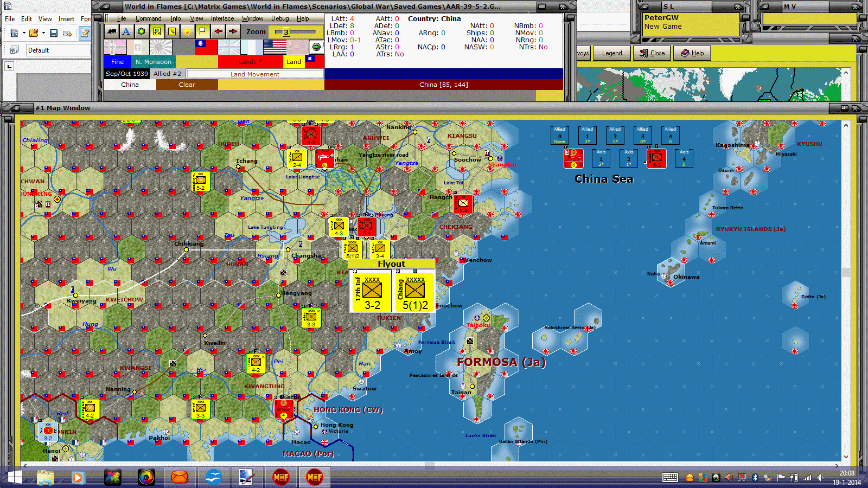Click the Allied #2 impulse label
868x488 pixels.
pos(167,74)
